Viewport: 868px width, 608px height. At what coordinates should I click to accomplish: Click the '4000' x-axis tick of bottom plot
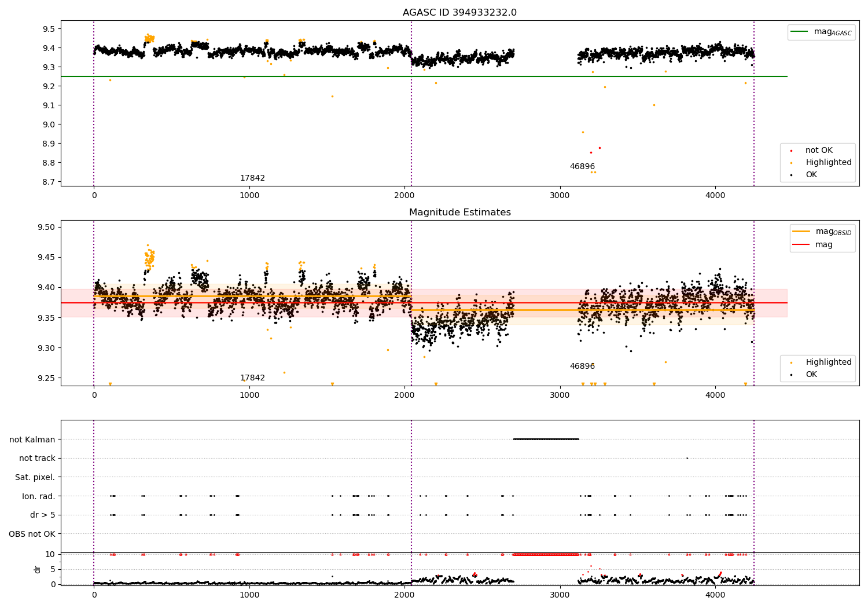715,595
